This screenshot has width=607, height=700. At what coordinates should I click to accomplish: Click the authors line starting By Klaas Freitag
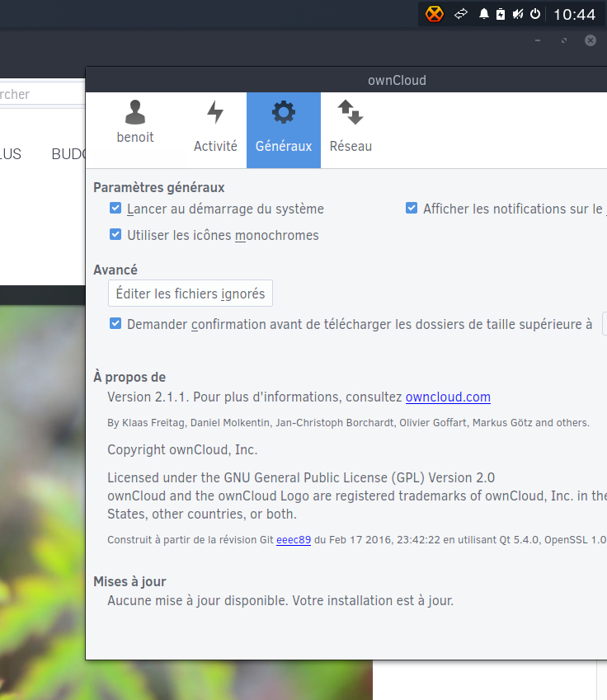coord(348,423)
